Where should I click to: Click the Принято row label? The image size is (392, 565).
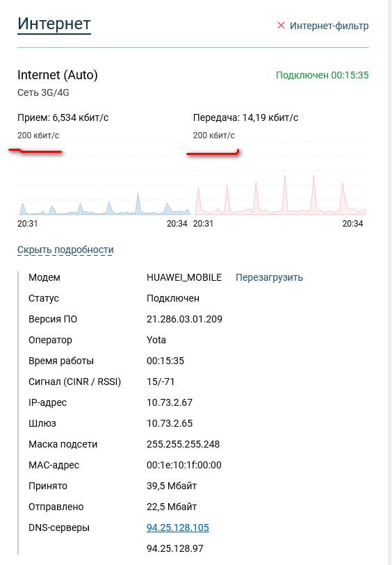48,486
